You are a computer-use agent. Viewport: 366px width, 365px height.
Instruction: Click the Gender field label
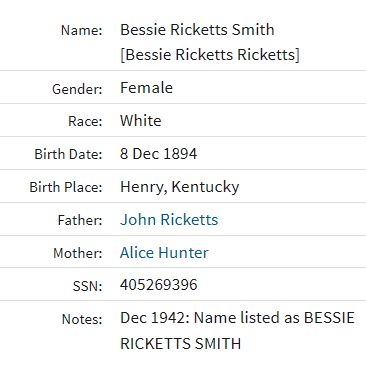pos(77,89)
